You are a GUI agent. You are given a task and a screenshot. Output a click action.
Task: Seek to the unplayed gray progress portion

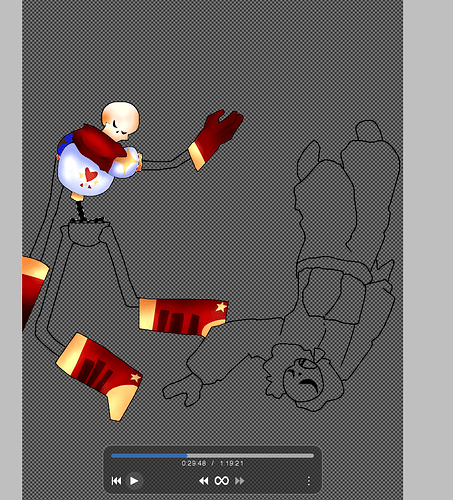pyautogui.click(x=250, y=455)
